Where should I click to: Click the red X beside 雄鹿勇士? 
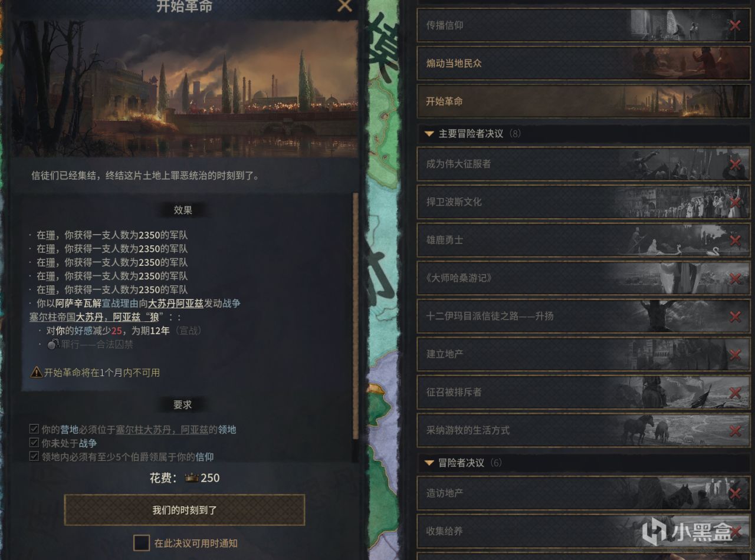(735, 241)
